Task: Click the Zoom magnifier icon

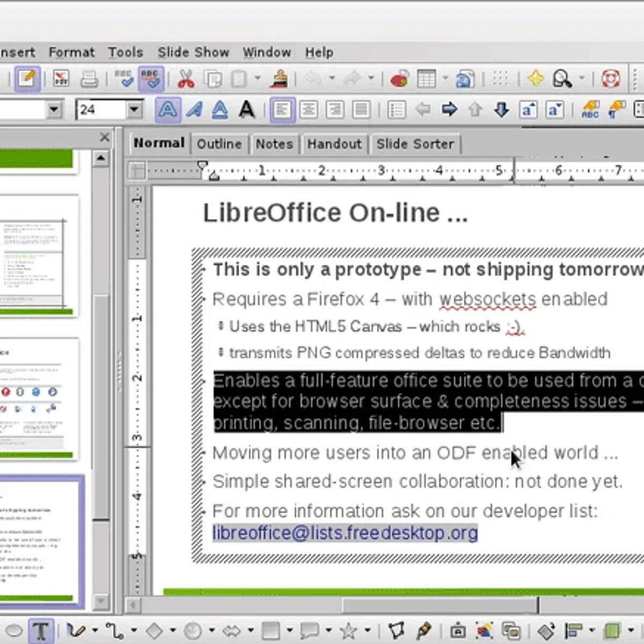Action: (562, 79)
